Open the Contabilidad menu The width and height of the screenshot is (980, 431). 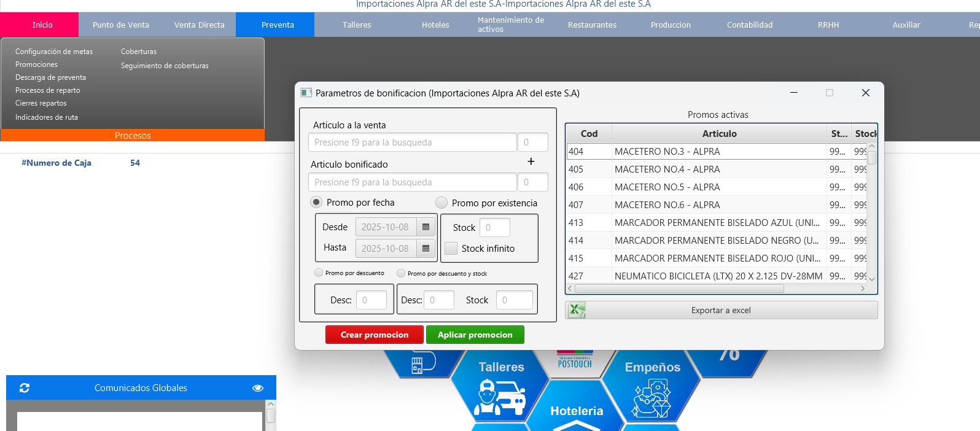pyautogui.click(x=750, y=25)
